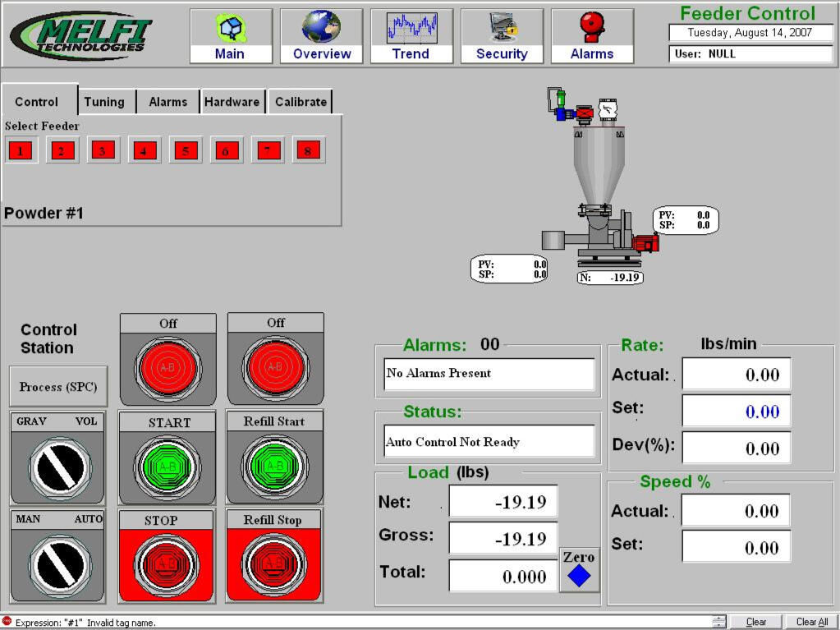The width and height of the screenshot is (840, 630).
Task: Select feeder number 3
Action: (x=102, y=151)
